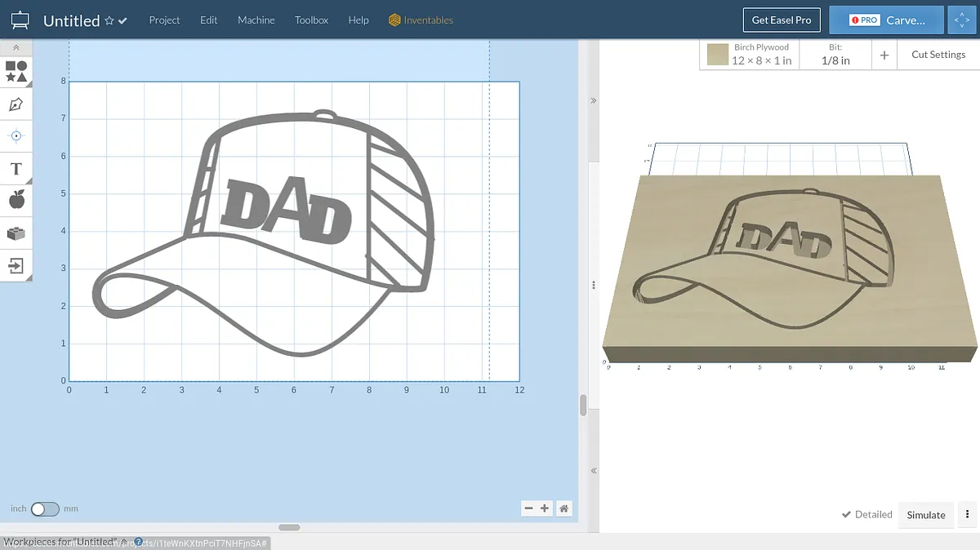Select the drill point crosshair tool
Image resolution: width=980 pixels, height=550 pixels.
point(16,135)
